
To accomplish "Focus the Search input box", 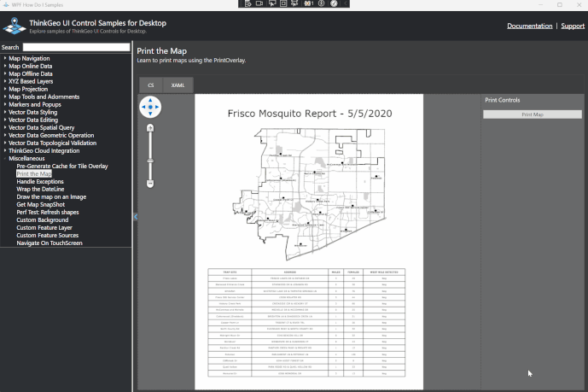I will tap(77, 47).
